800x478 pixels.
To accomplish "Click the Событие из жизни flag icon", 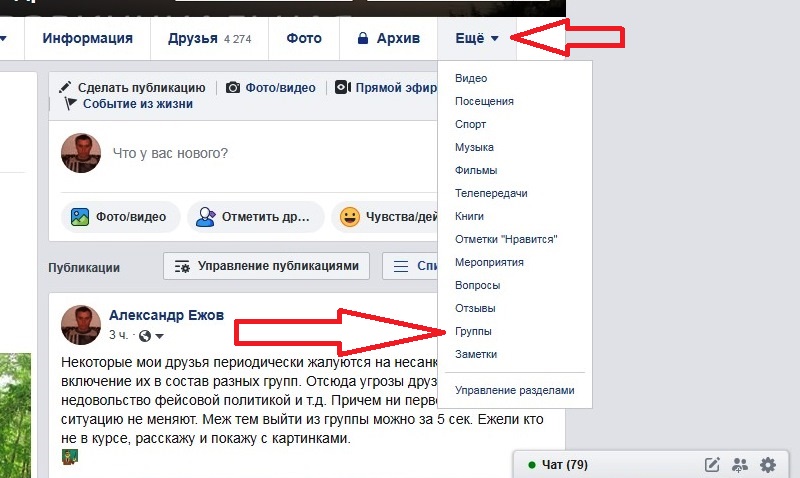I will pos(70,104).
